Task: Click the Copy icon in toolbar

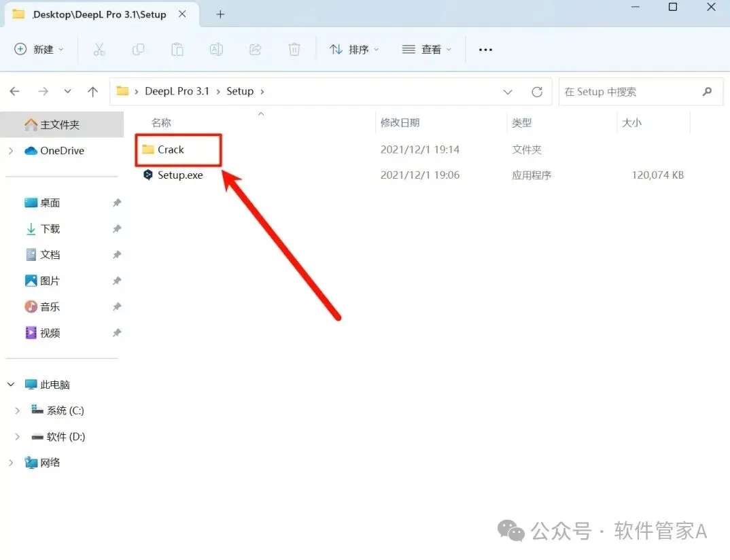Action: 138,50
